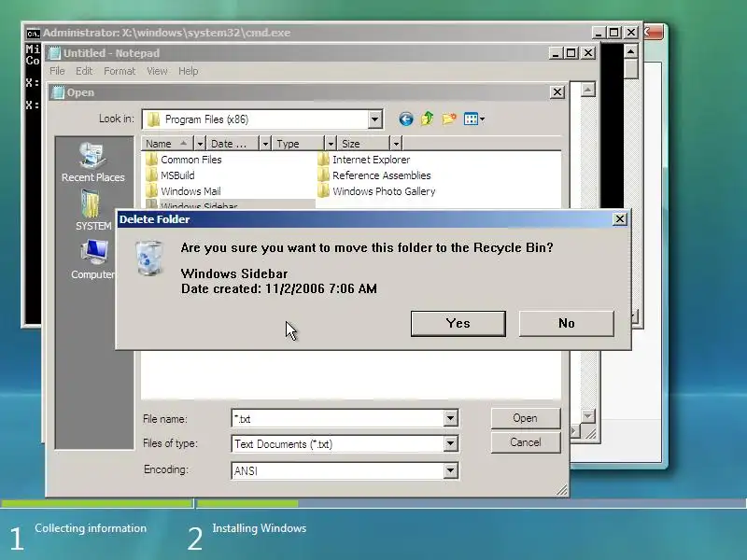Select the Internet Explorer folder
This screenshot has height=560, width=747.
click(363, 160)
